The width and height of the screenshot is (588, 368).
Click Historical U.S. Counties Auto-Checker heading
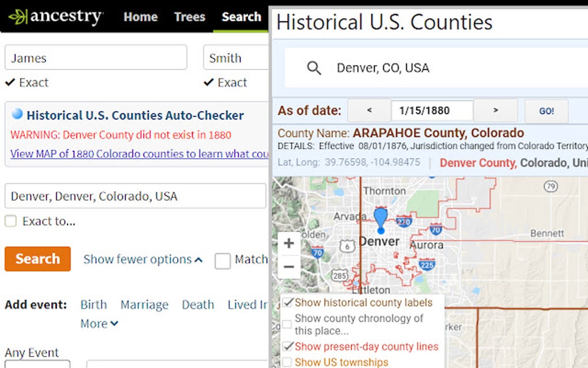tap(135, 115)
